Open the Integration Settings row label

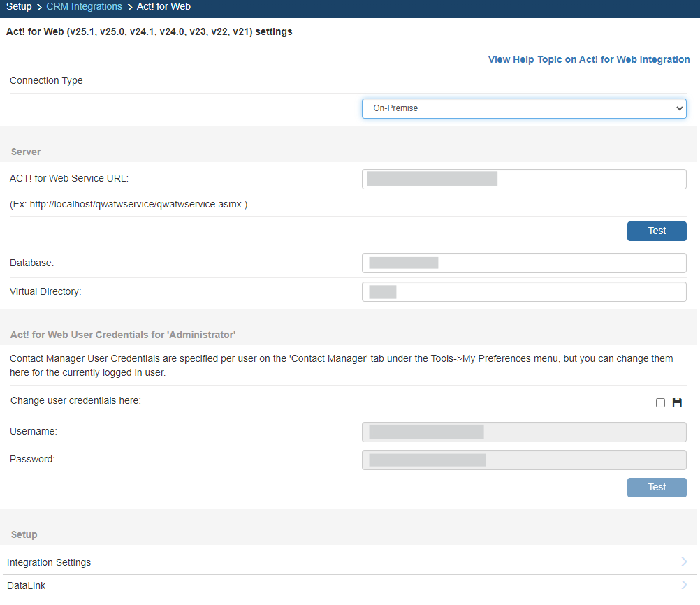[49, 562]
